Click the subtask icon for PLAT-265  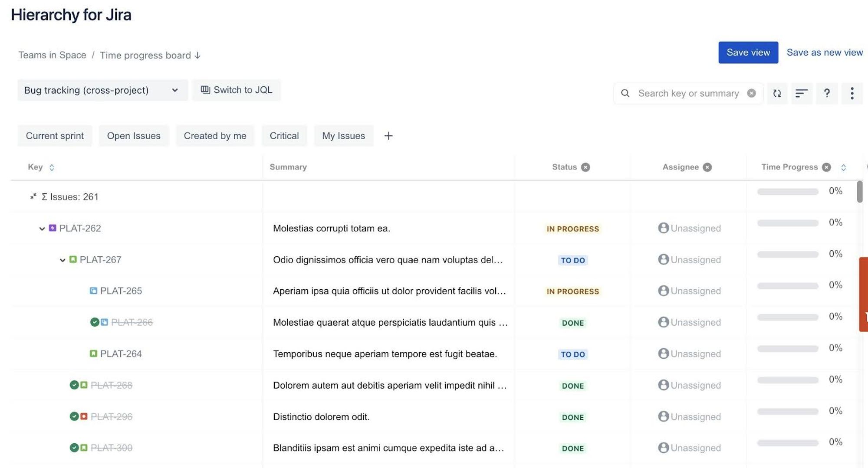[x=93, y=291]
